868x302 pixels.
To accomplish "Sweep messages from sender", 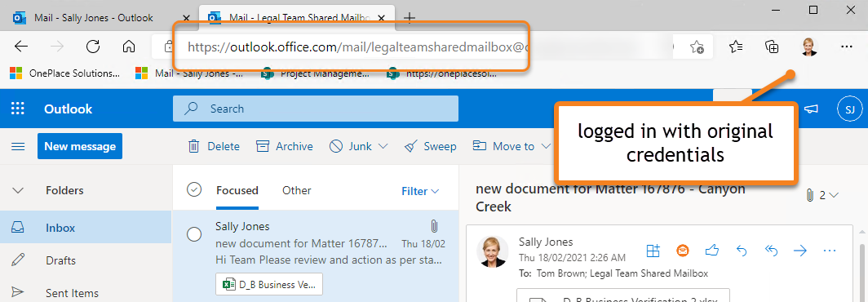I will pos(430,146).
